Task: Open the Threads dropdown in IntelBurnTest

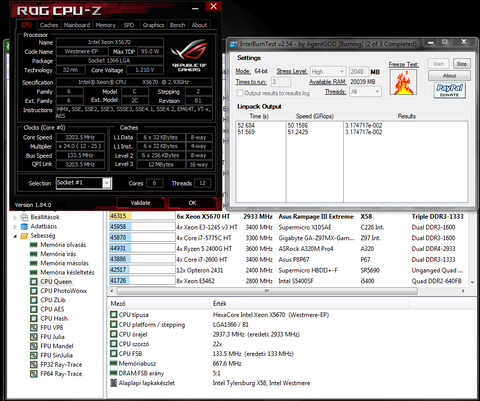Action: tap(365, 91)
